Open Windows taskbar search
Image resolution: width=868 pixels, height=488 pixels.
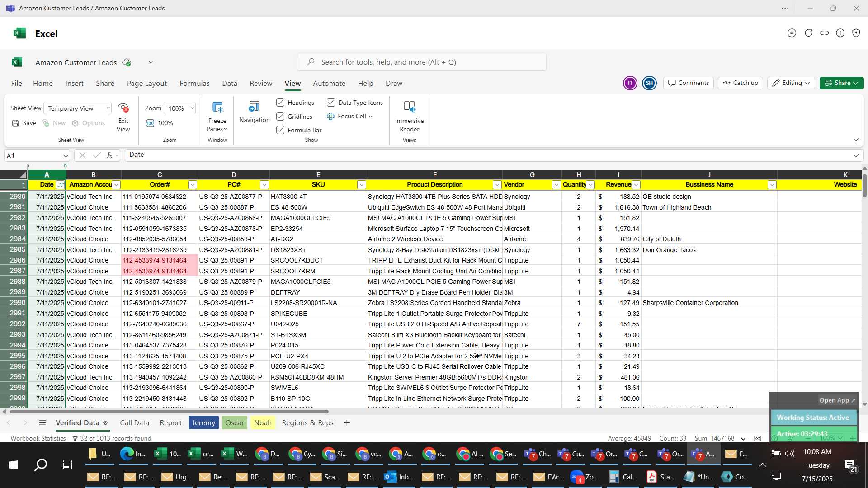click(x=41, y=465)
